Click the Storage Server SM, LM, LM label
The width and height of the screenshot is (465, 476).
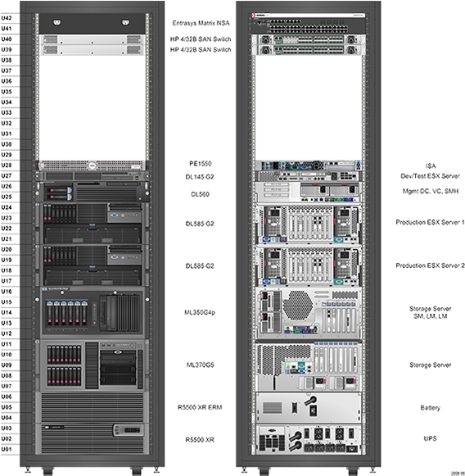pos(430,312)
